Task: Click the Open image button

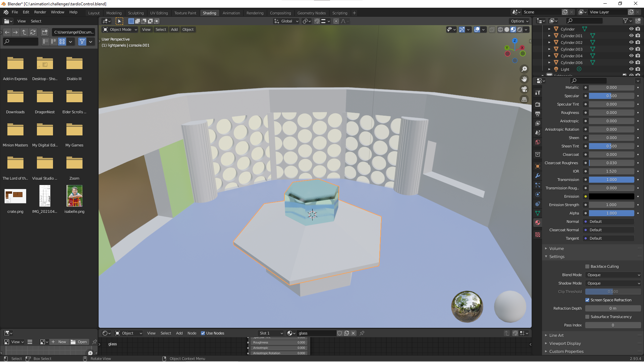Action: [79, 342]
